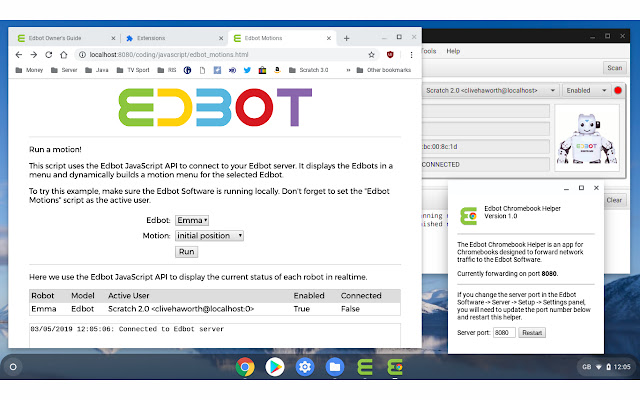This screenshot has width=640, height=400.
Task: Open the Motion dropdown showing initial position
Action: click(x=209, y=236)
